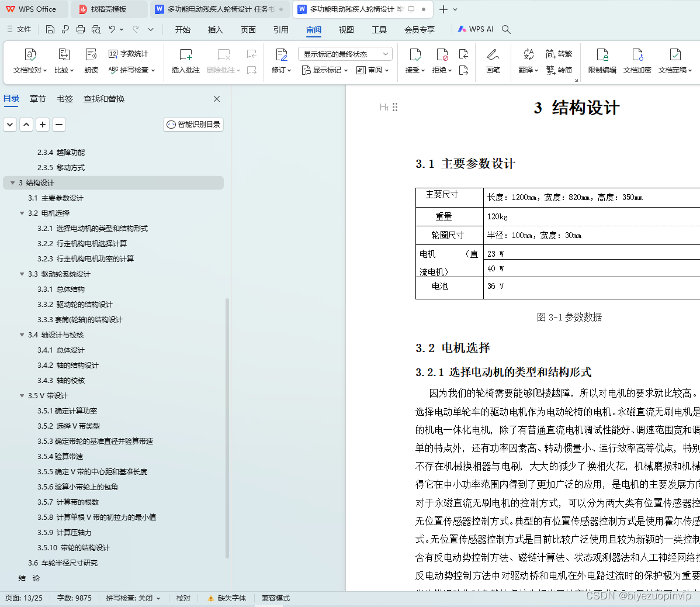Open the 查找和替换 navigation tab
Image resolution: width=700 pixels, height=607 pixels.
point(104,99)
